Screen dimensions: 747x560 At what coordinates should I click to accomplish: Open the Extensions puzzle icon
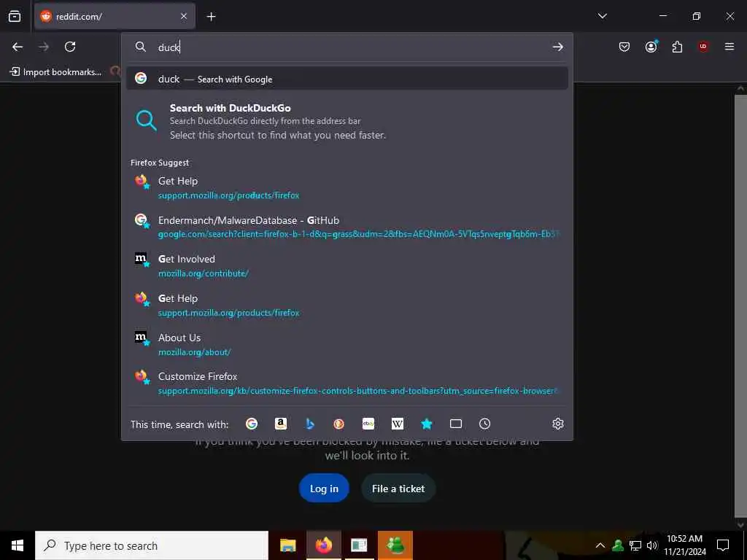pos(677,47)
